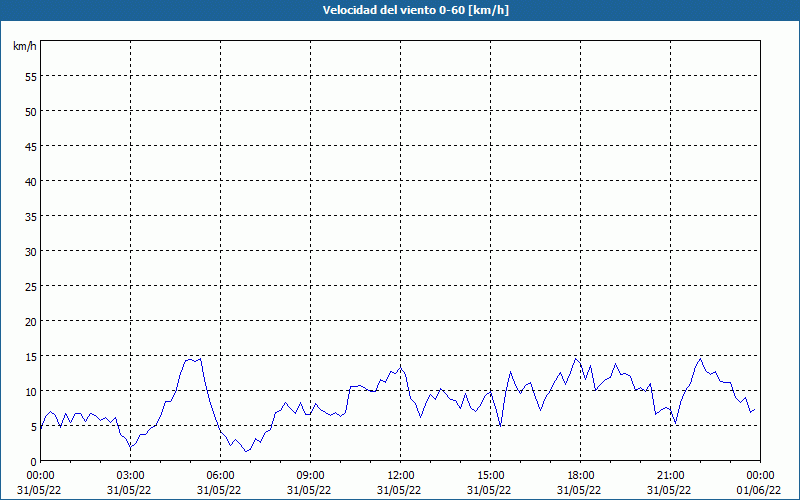Screen dimensions: 800x500
Task: Click the title 'Velocidad del viento 0-60 [km/h]'
Action: [416, 10]
